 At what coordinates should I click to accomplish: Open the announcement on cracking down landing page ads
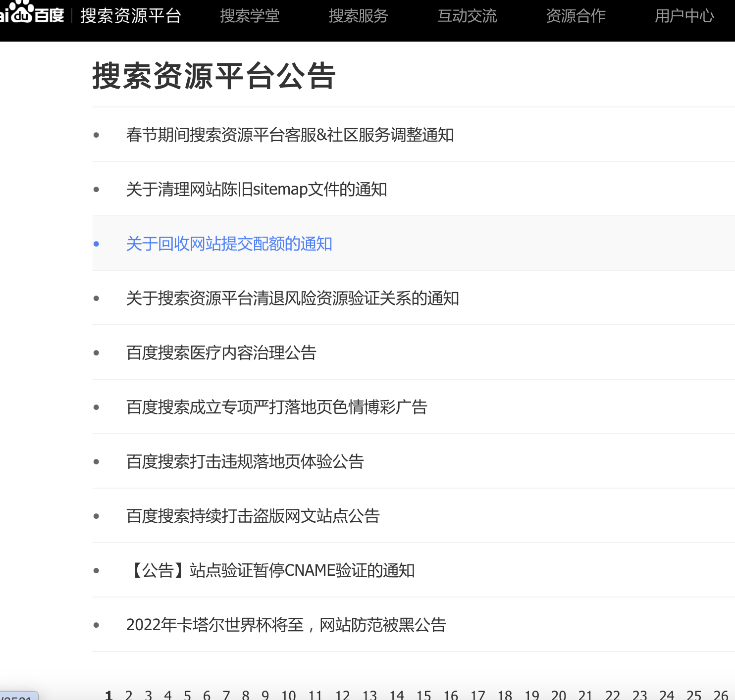pyautogui.click(x=277, y=407)
